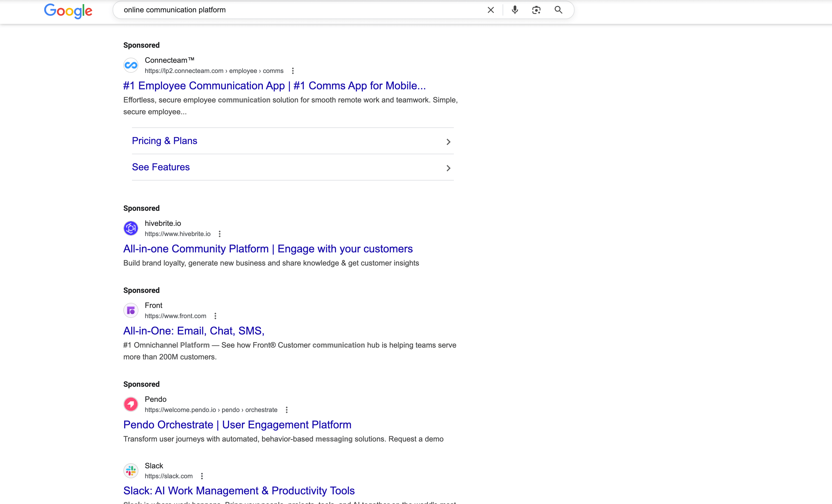
Task: Click the https://www.front.com URL text
Action: 176,316
